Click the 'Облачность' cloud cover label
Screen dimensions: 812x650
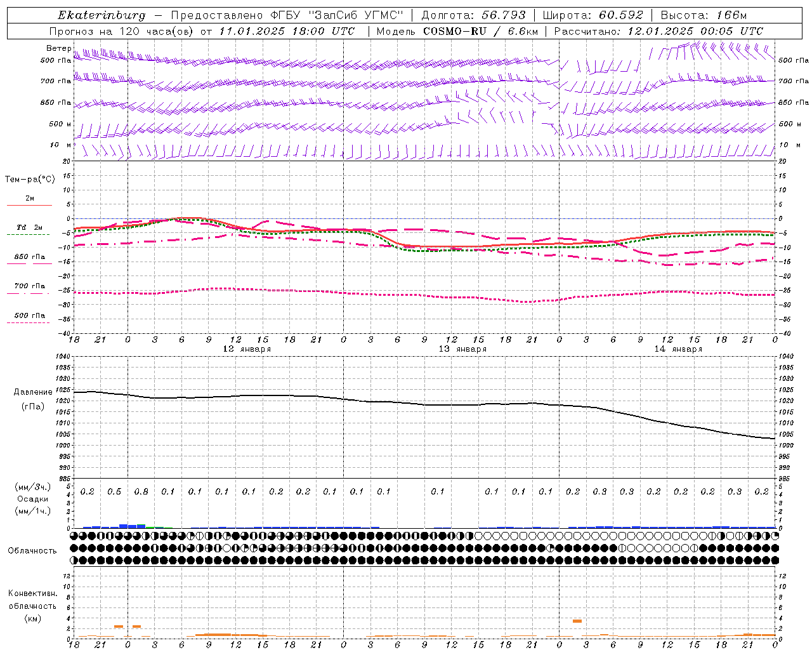pos(32,551)
